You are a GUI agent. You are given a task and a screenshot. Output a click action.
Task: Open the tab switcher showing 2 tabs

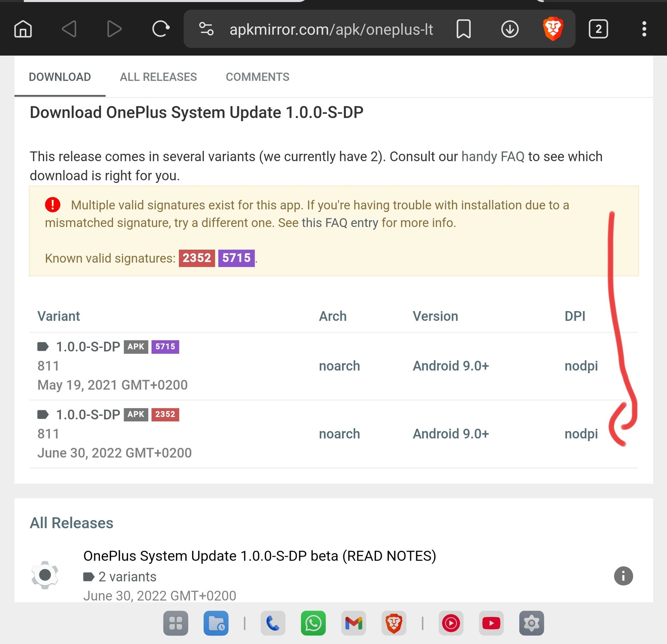point(598,29)
